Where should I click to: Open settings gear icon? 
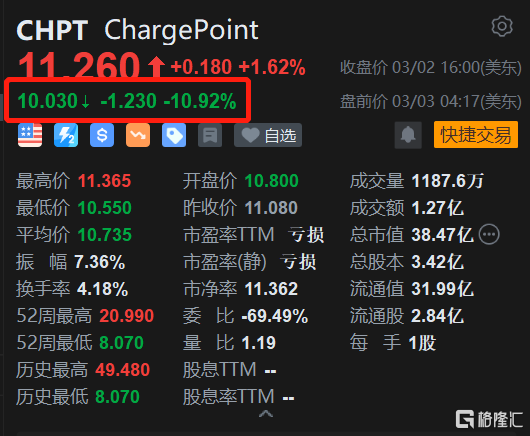pos(502,26)
